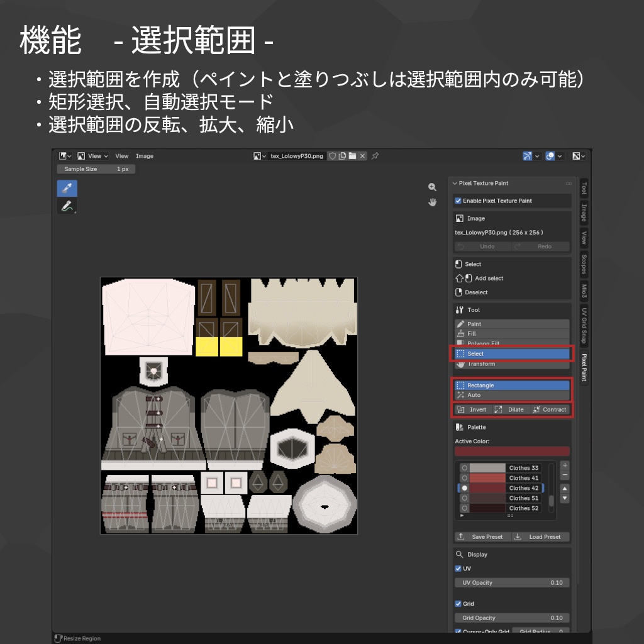Screen dimensions: 644x644
Task: Click the Undo button
Action: click(x=482, y=247)
